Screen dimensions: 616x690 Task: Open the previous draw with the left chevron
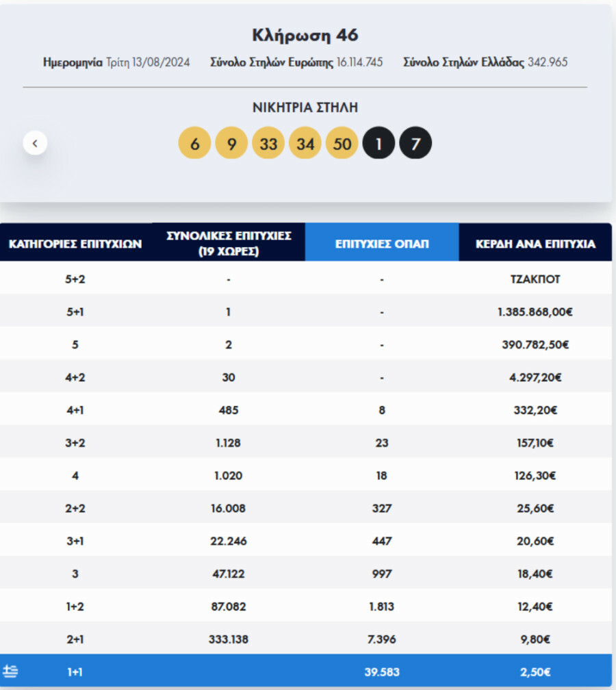point(34,143)
